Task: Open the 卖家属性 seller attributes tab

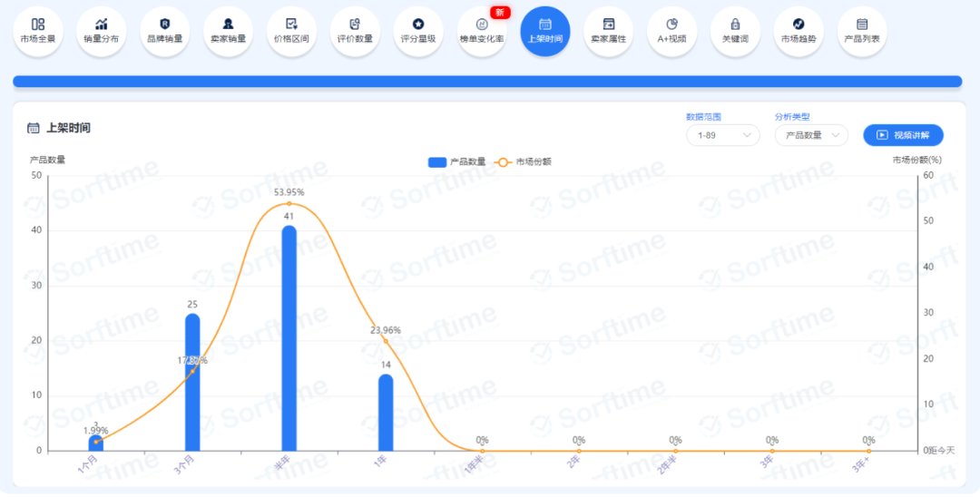Action: [x=609, y=32]
